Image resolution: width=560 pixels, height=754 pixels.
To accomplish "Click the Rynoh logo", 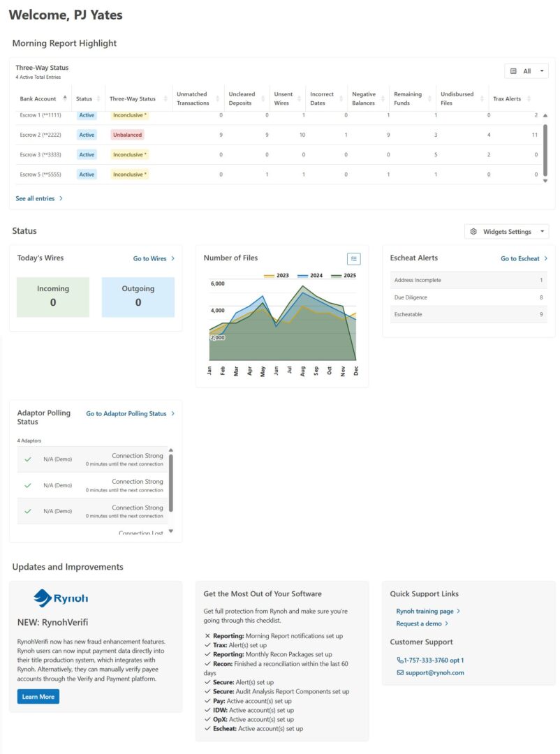I will [61, 598].
